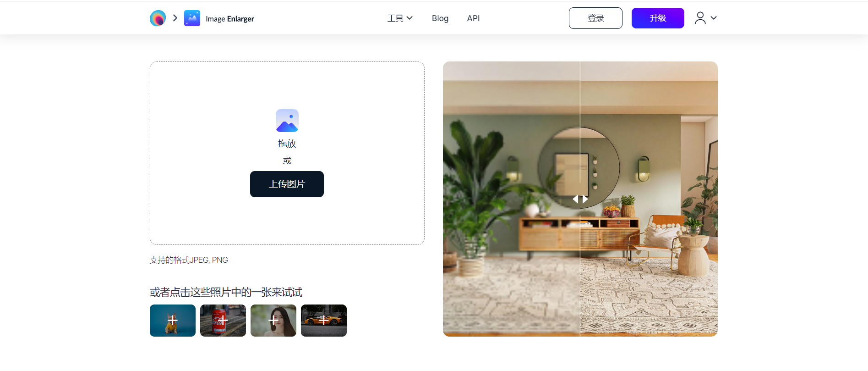The height and width of the screenshot is (371, 868).
Task: Click the Image Enlarger app icon
Action: 192,18
